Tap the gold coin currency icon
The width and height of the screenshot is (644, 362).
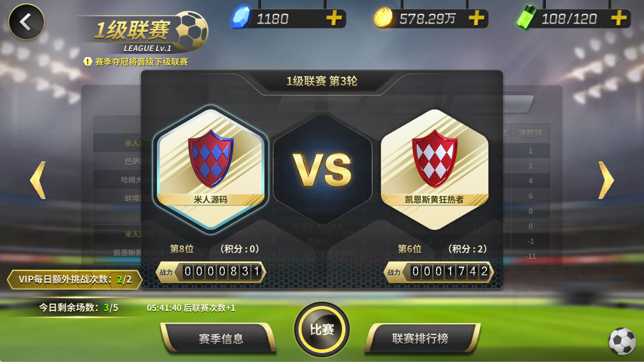coord(383,18)
